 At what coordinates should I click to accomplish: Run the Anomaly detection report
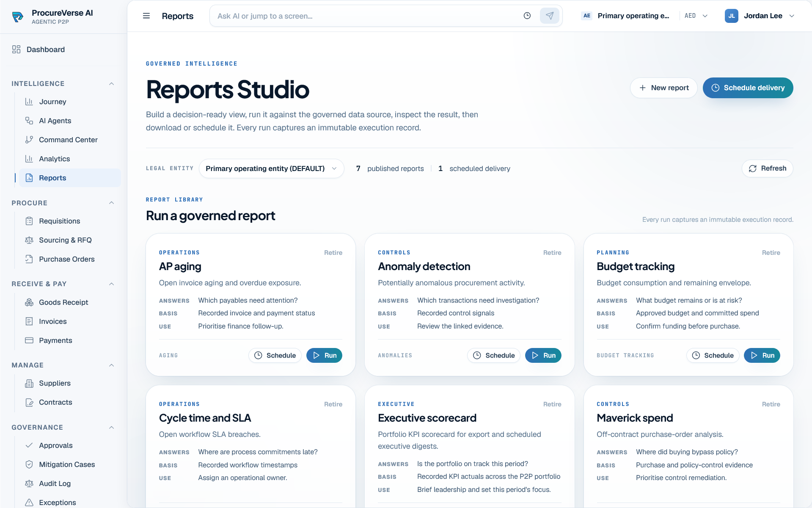pyautogui.click(x=543, y=356)
